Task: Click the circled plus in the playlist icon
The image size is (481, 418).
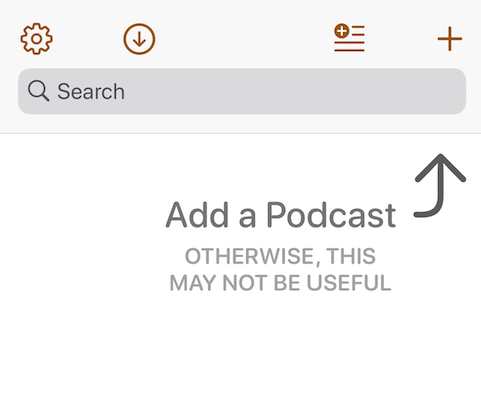Action: coord(342,31)
